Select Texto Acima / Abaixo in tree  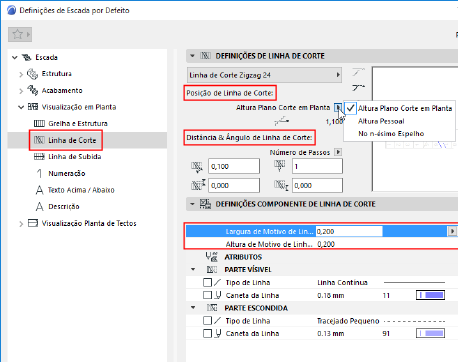[x=81, y=190]
